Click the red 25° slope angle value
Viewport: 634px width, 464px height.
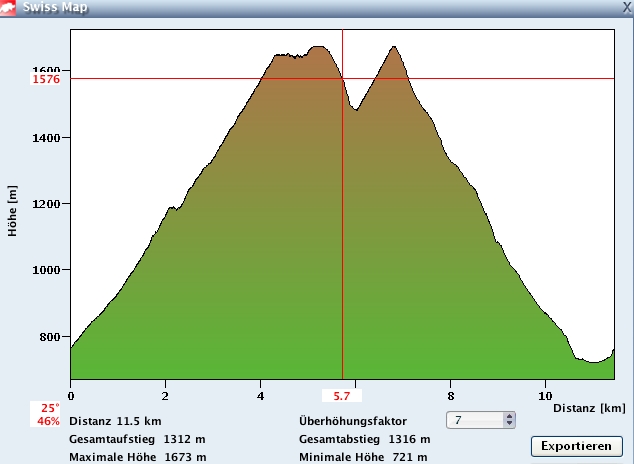(x=50, y=408)
